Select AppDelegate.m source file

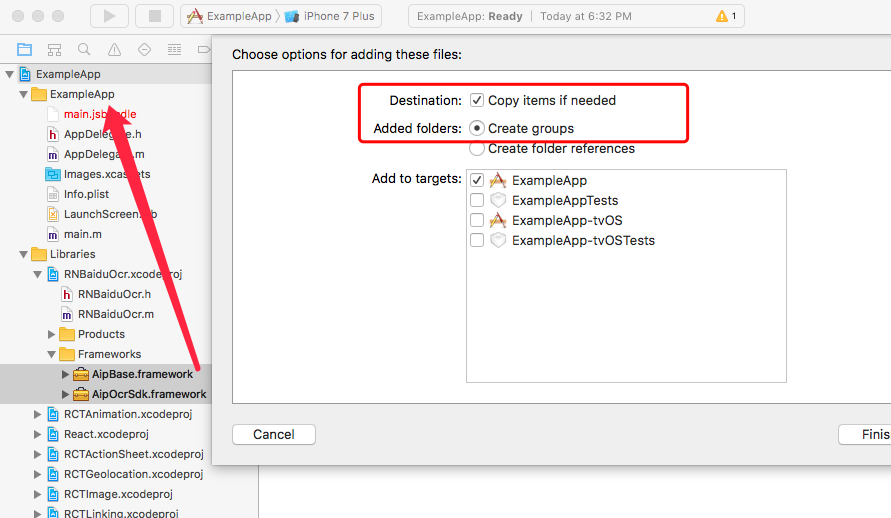pos(104,154)
